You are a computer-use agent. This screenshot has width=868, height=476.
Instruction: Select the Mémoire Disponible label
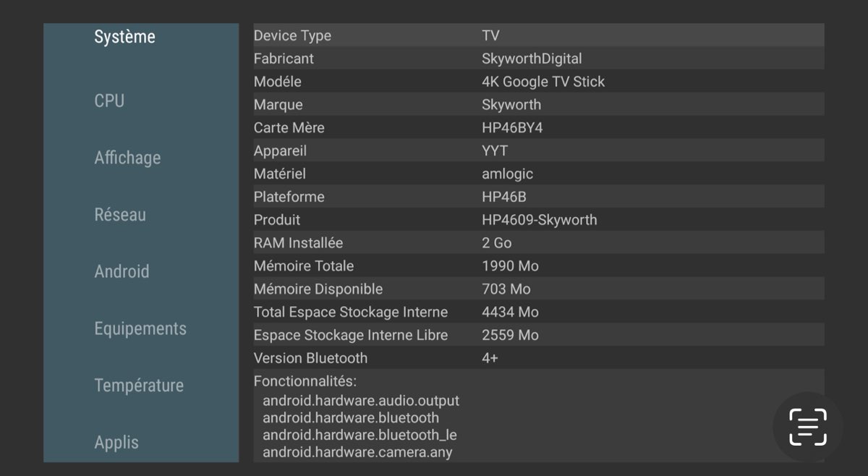point(318,289)
